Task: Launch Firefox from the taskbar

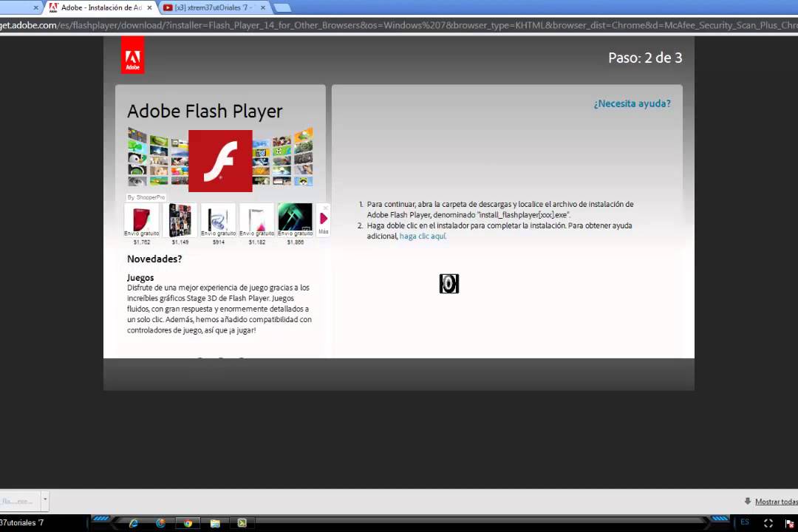Action: click(161, 523)
